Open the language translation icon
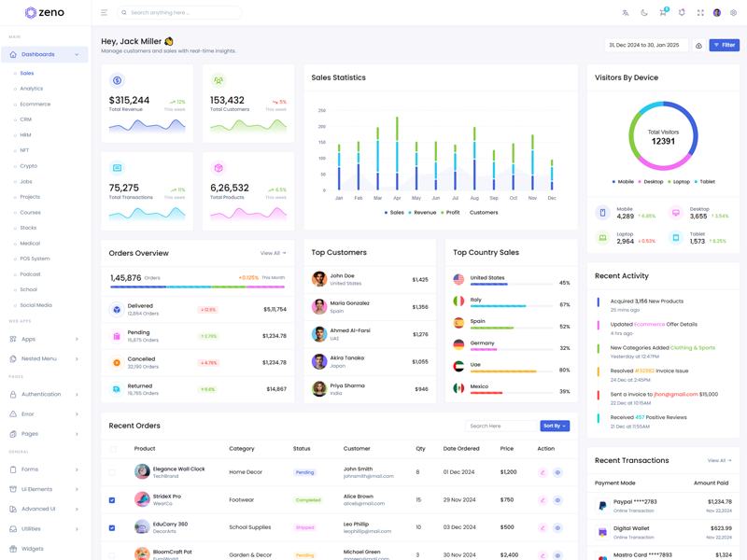747x560 pixels. (x=626, y=13)
